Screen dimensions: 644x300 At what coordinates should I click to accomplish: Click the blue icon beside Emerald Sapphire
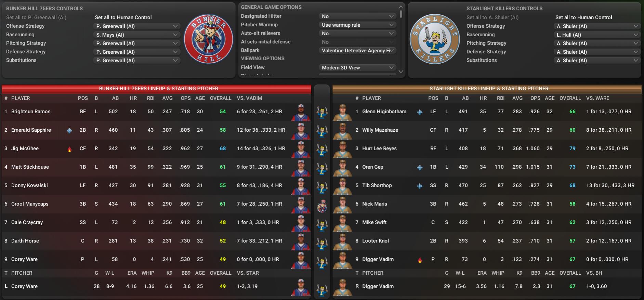(69, 130)
